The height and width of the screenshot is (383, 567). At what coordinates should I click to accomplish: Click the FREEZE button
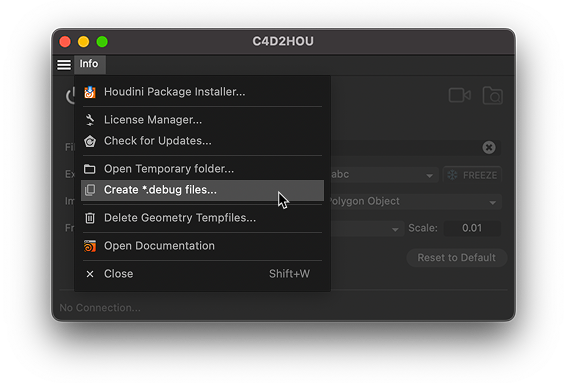[472, 175]
